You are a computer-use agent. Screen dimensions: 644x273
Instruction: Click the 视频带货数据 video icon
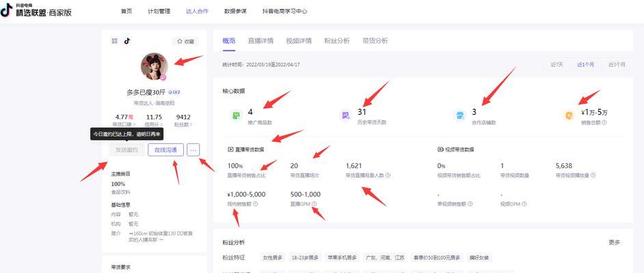(440, 149)
